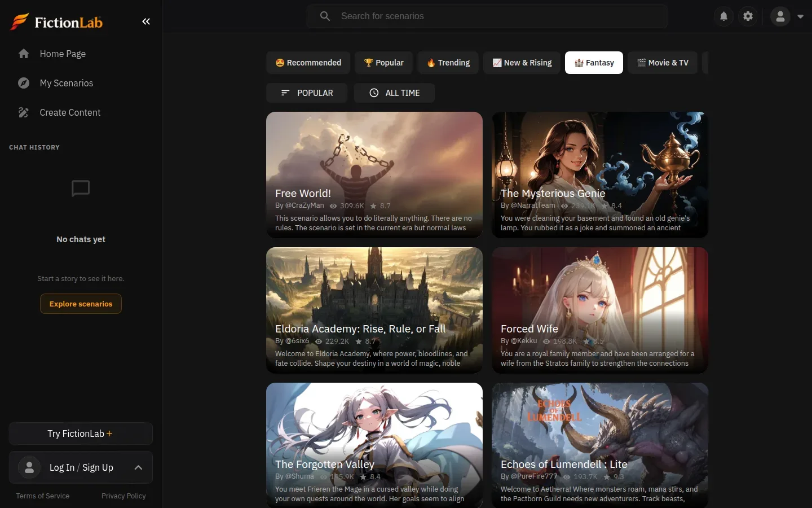
Task: Click the user avatar in top bar
Action: point(780,16)
